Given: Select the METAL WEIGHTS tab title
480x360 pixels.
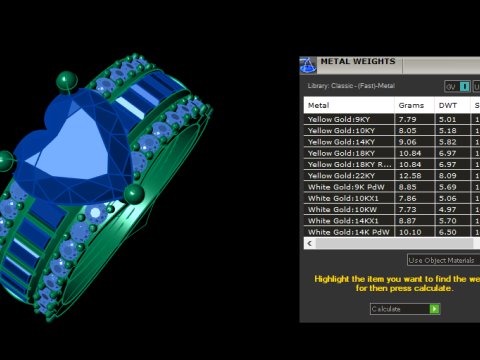Looking at the screenshot, I should [358, 62].
